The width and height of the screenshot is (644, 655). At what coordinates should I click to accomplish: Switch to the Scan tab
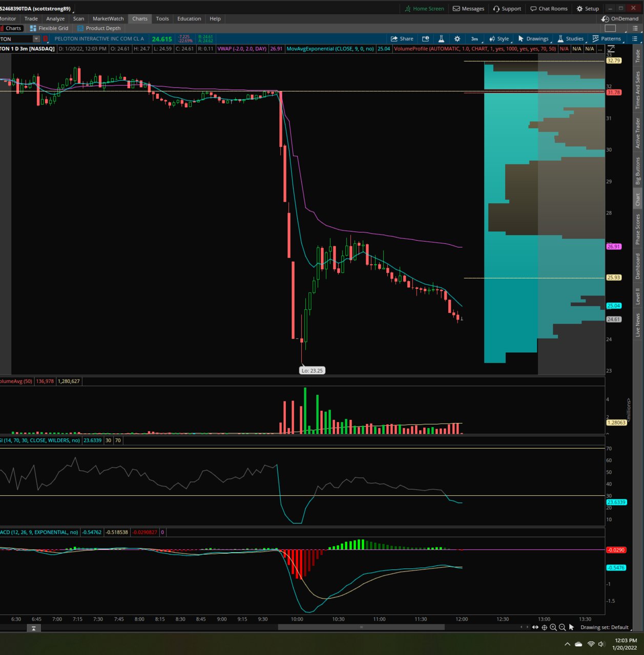[78, 18]
